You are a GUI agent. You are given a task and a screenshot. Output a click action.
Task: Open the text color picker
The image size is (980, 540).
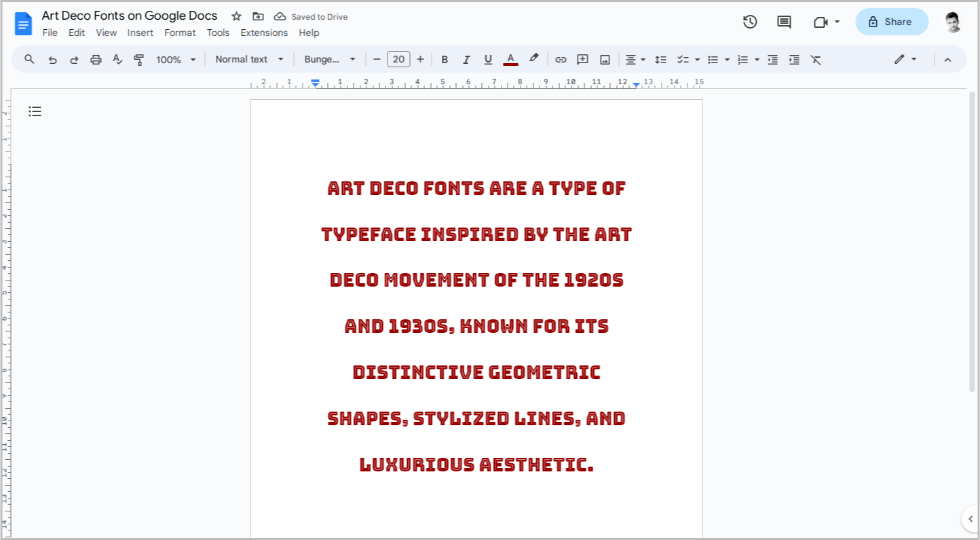click(x=510, y=59)
